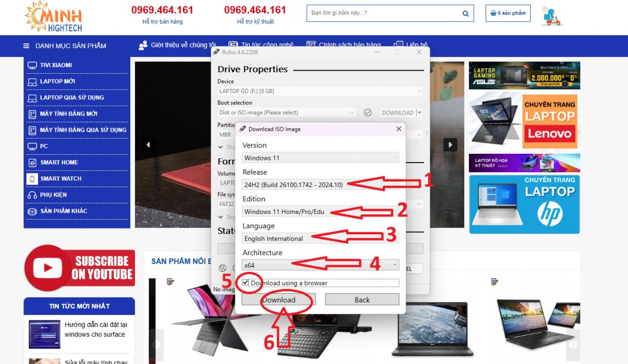The width and height of the screenshot is (628, 364).
Task: Close the Download ISO Image dialog
Action: click(x=398, y=129)
